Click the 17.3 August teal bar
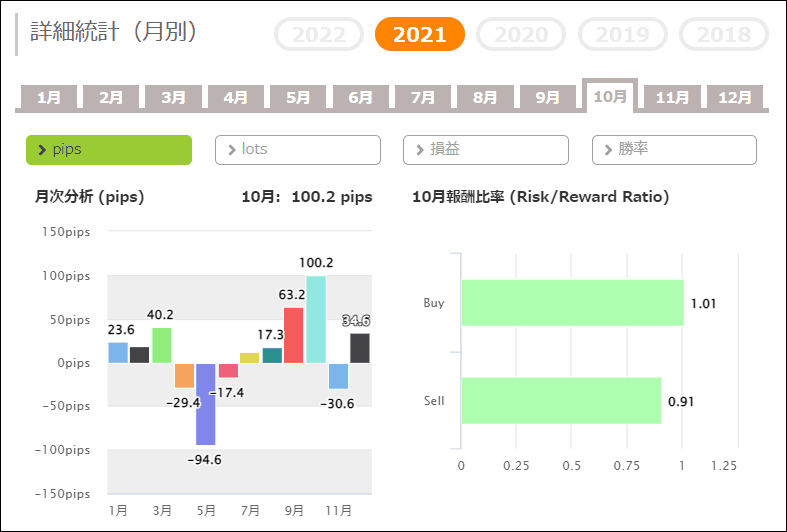Screen dimensions: 787x532 [272, 355]
